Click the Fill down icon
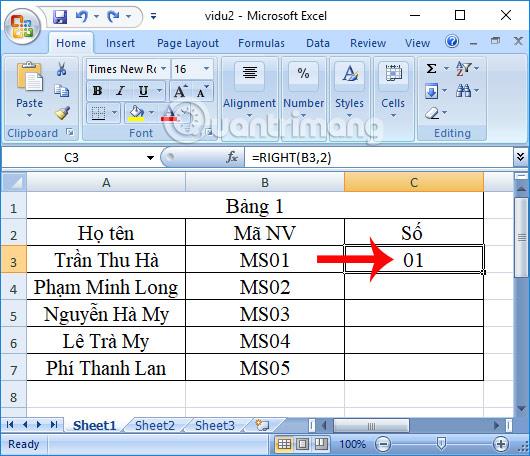 pyautogui.click(x=432, y=91)
